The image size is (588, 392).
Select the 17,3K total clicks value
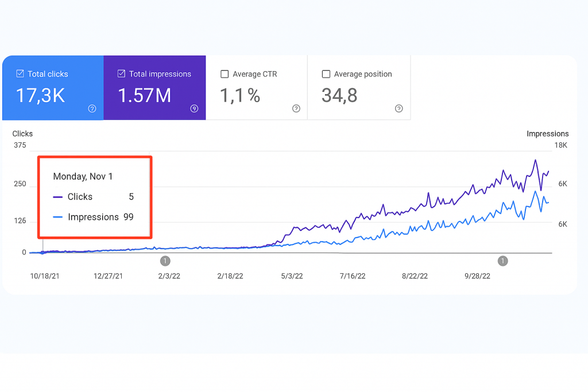(40, 96)
